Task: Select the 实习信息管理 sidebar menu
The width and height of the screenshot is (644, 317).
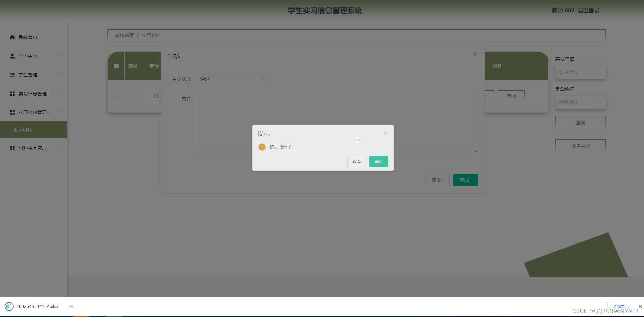Action: pyautogui.click(x=34, y=94)
